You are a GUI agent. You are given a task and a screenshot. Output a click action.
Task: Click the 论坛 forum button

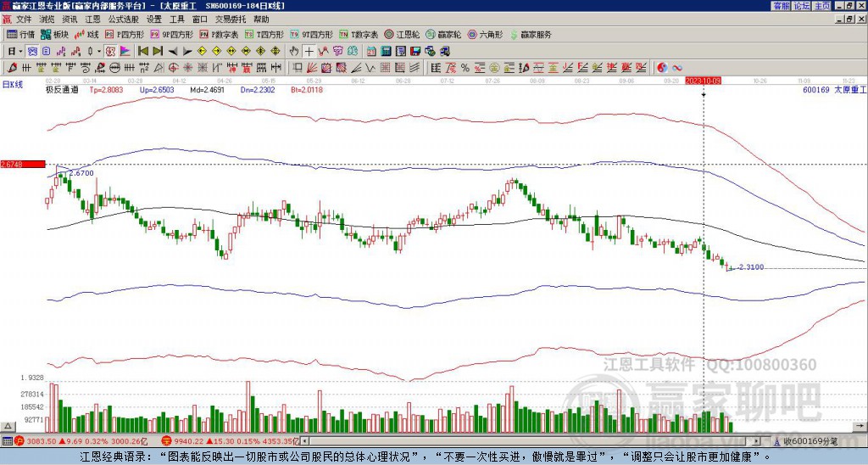802,6
